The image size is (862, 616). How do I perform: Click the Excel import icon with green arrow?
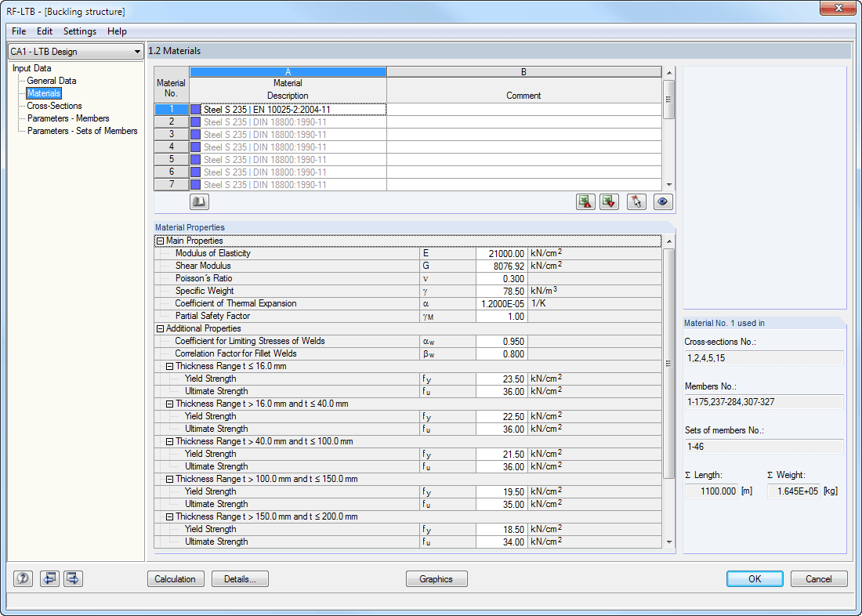point(609,202)
